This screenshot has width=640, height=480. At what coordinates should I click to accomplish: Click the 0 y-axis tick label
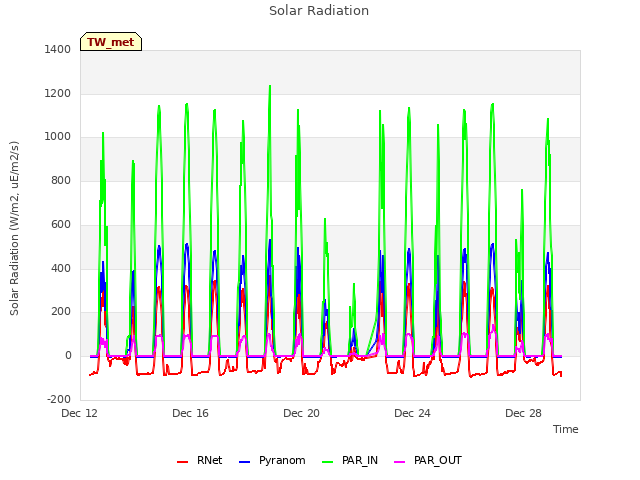click(68, 356)
